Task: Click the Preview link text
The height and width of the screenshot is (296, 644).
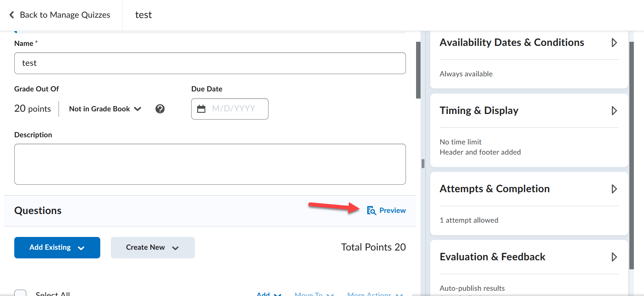Action: [392, 211]
